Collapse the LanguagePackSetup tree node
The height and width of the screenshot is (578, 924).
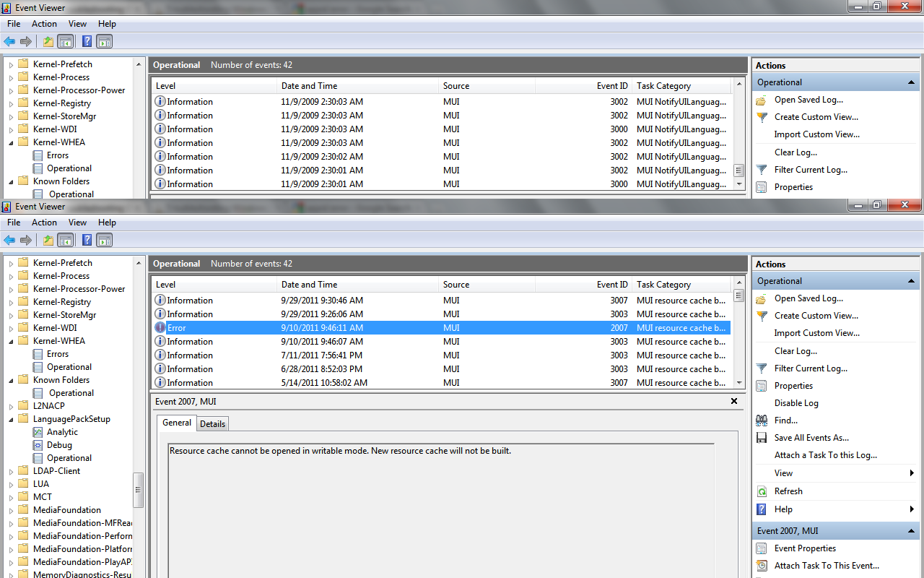(x=11, y=419)
